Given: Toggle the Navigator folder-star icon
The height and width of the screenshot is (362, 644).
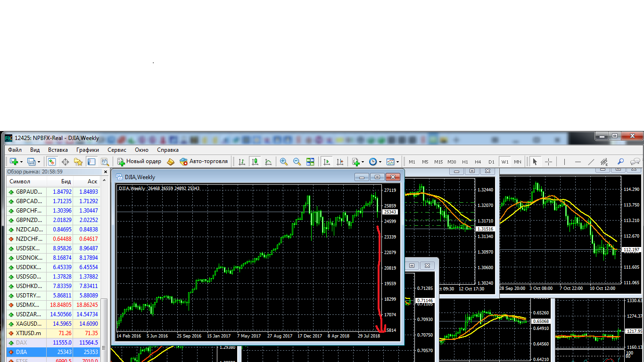Looking at the screenshot, I should (78, 162).
